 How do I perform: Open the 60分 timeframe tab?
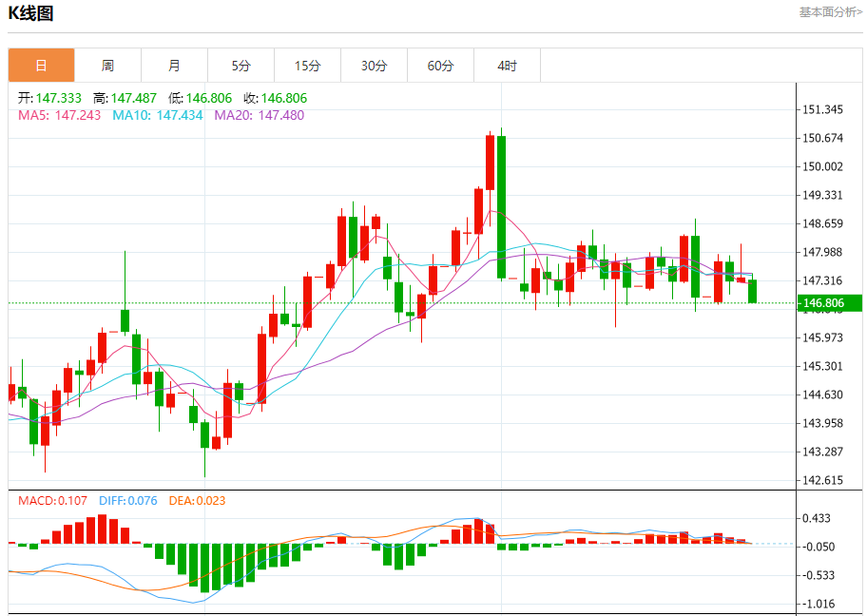point(441,66)
